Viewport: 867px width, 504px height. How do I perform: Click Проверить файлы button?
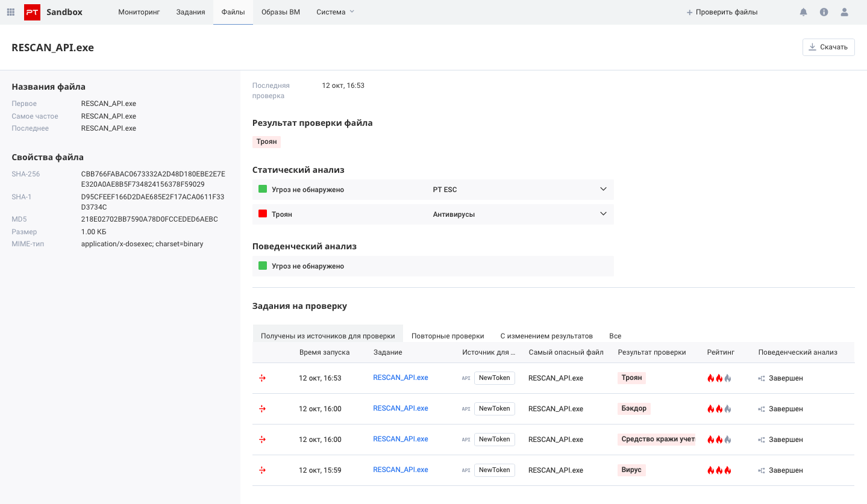click(722, 12)
